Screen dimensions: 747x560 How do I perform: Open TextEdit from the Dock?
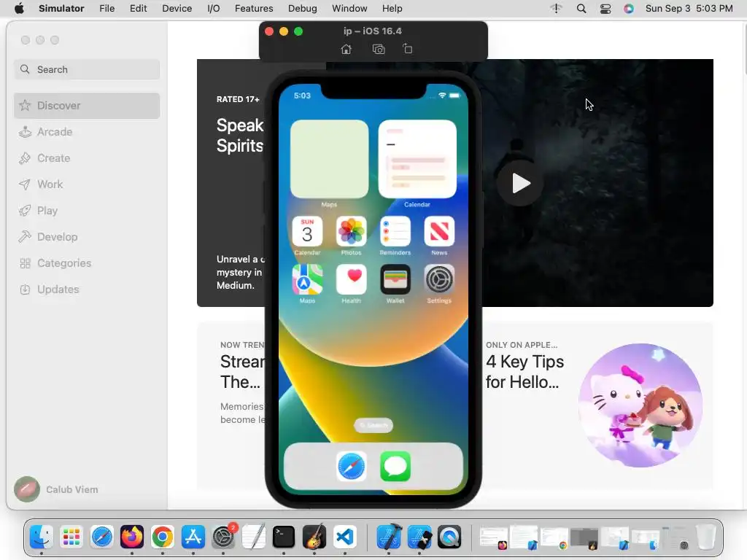(x=253, y=537)
